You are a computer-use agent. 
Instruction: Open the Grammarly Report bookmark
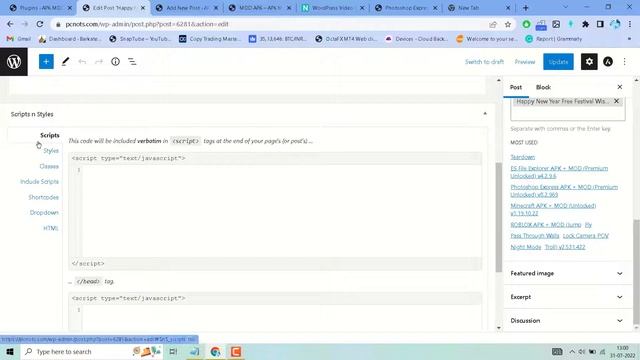pyautogui.click(x=554, y=39)
